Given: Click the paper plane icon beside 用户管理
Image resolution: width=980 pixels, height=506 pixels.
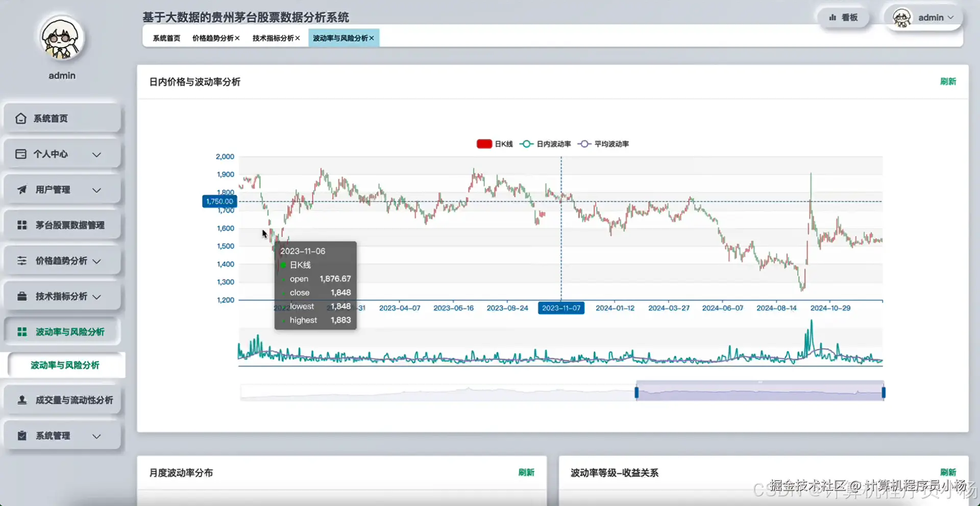Looking at the screenshot, I should pos(22,190).
